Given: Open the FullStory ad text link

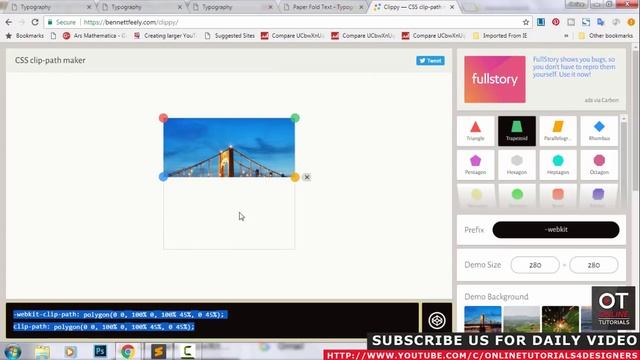Looking at the screenshot, I should tap(573, 67).
